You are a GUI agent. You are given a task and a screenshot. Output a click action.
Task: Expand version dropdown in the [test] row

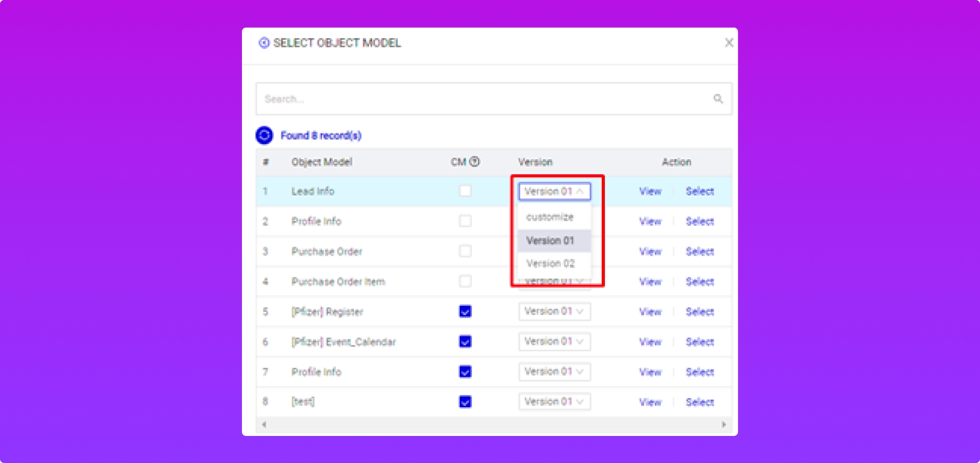[x=554, y=402]
